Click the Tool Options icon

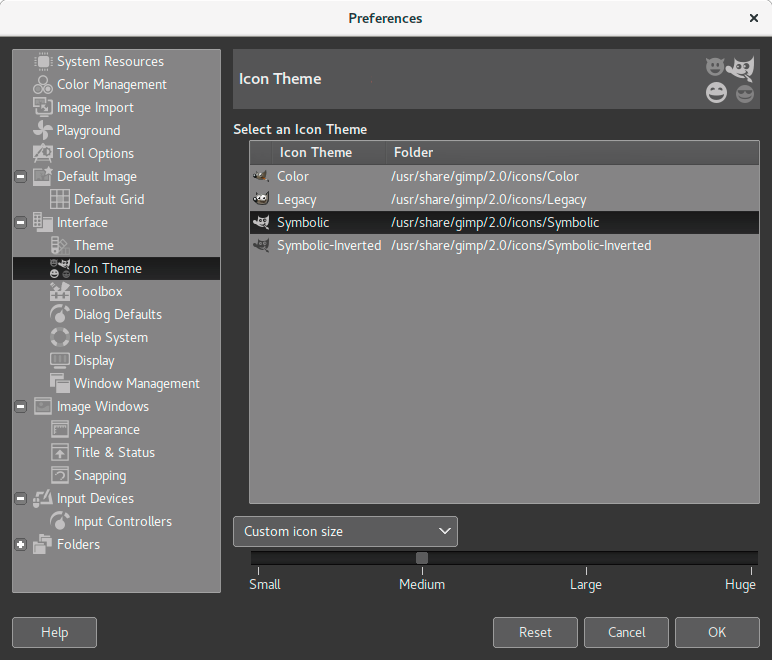coord(43,154)
